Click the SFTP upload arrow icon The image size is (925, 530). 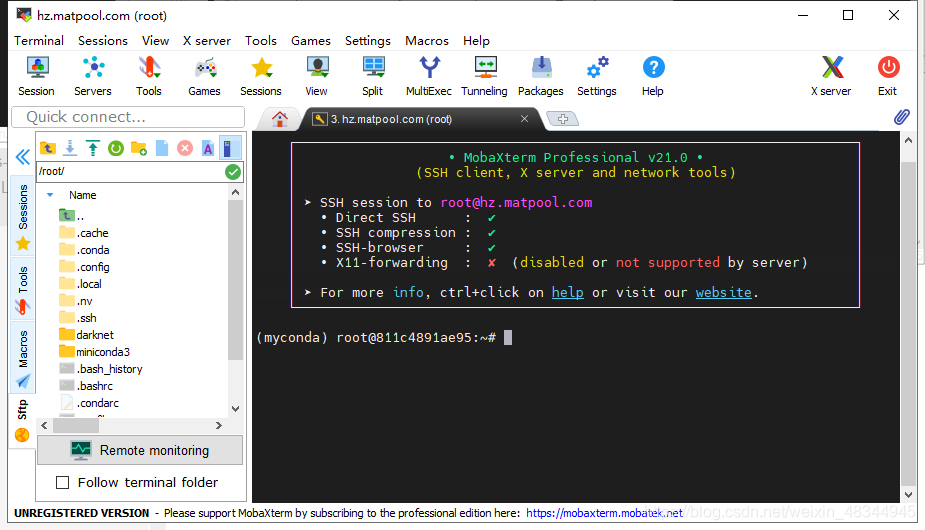point(93,148)
